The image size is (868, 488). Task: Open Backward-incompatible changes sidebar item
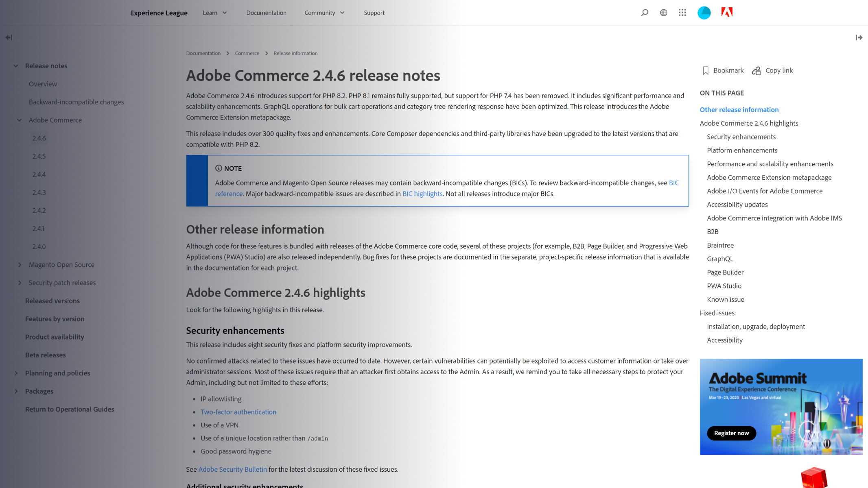76,102
